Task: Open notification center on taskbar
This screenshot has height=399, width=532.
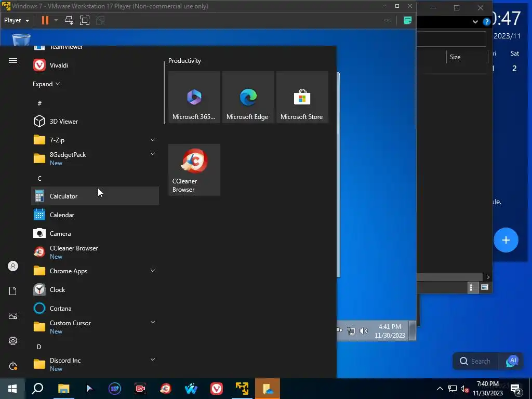Action: click(516, 389)
